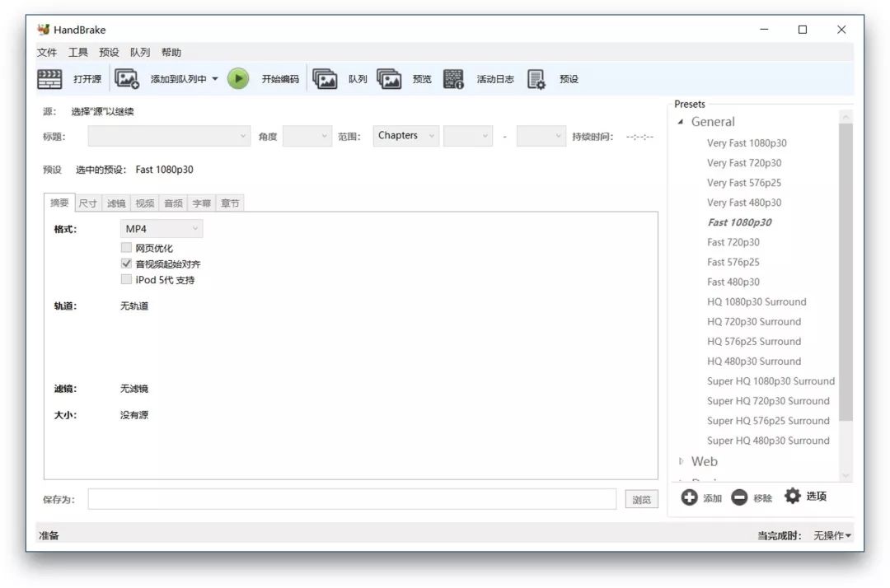This screenshot has width=890, height=588.
Task: Open the 文件 menu
Action: click(47, 52)
